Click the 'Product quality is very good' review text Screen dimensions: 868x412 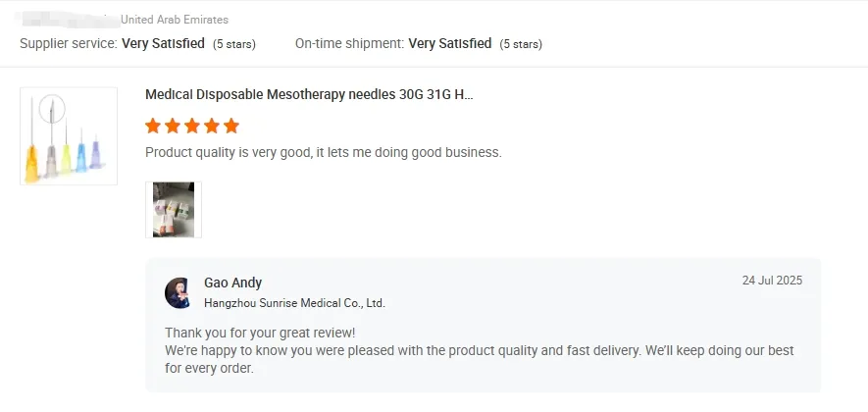click(323, 152)
